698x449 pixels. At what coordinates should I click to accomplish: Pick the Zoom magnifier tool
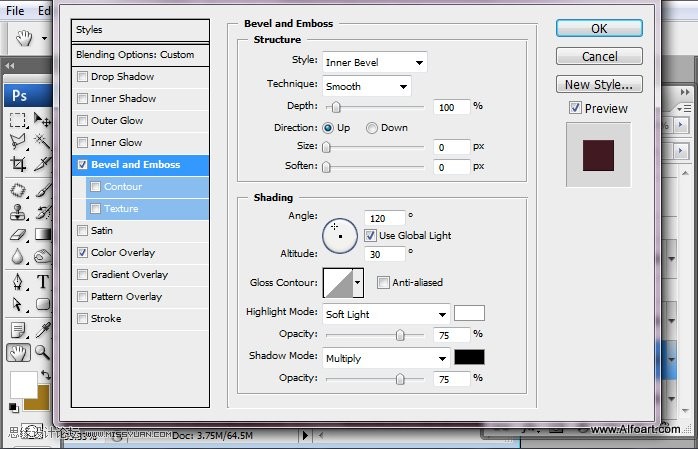43,352
